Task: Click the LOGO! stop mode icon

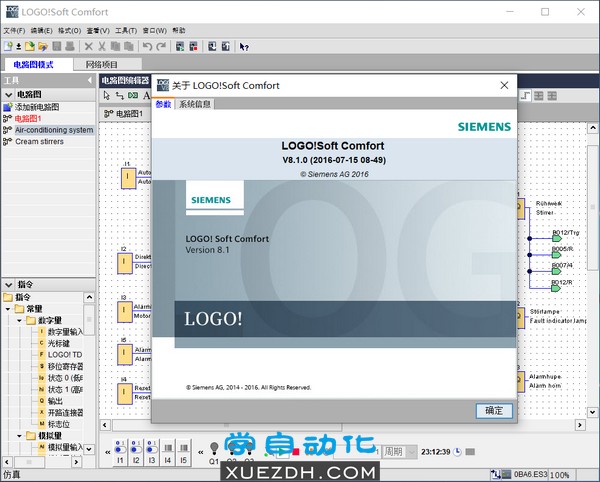Action: pyautogui.click(x=193, y=46)
